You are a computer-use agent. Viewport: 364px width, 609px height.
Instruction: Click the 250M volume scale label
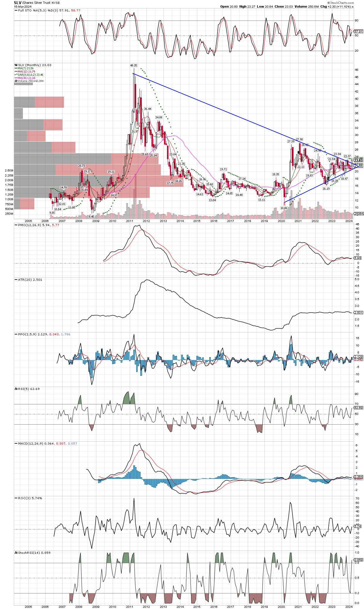(x=9, y=213)
